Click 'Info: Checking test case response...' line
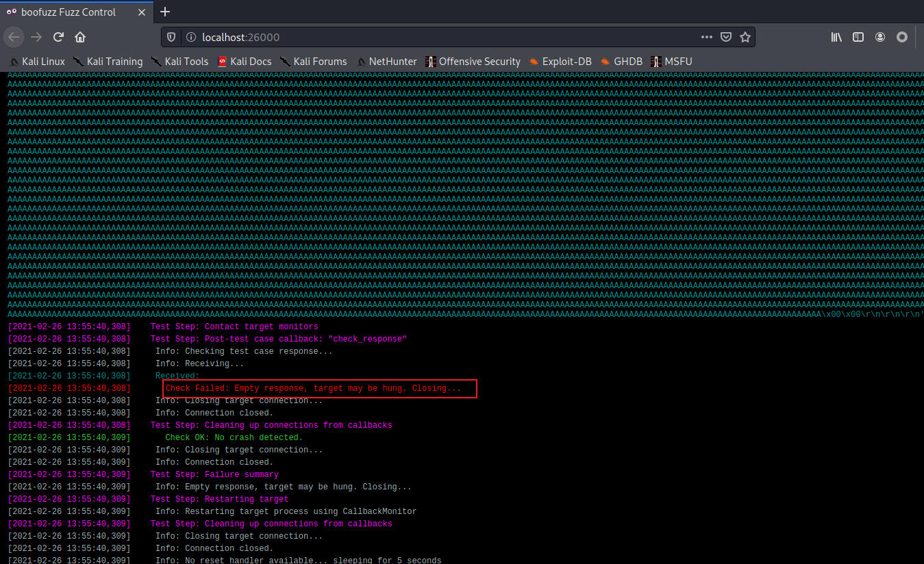 click(244, 351)
